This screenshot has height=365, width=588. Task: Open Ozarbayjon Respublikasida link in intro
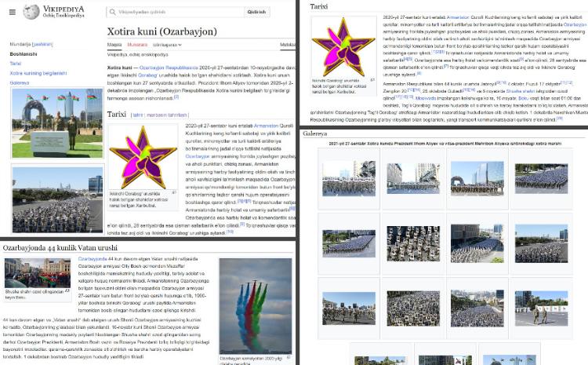coord(169,68)
